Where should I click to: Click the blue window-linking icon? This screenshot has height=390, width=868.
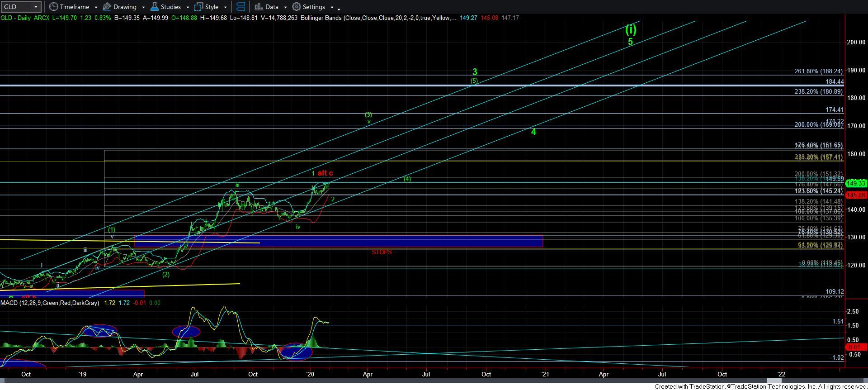tap(241, 7)
